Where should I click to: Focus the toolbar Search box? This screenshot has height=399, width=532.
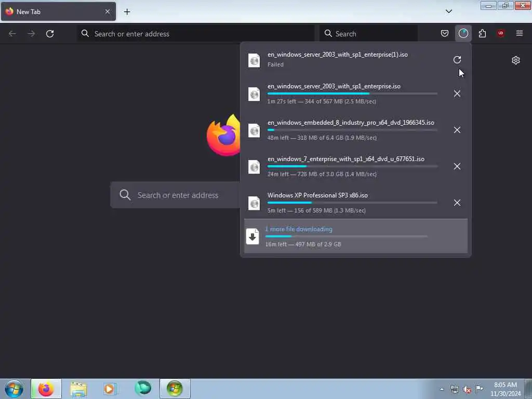tap(369, 34)
